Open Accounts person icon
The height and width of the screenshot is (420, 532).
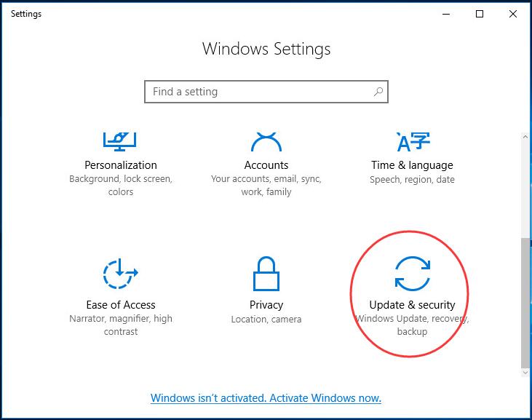tap(266, 141)
